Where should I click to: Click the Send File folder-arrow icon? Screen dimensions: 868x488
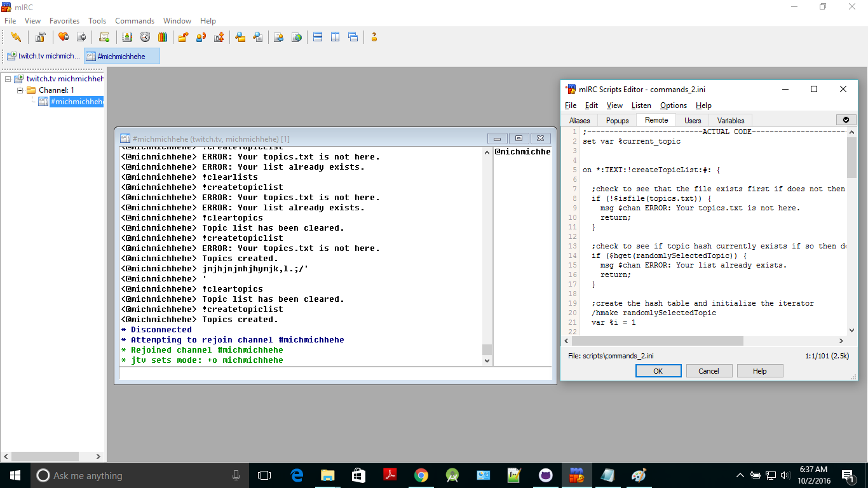[x=183, y=37]
